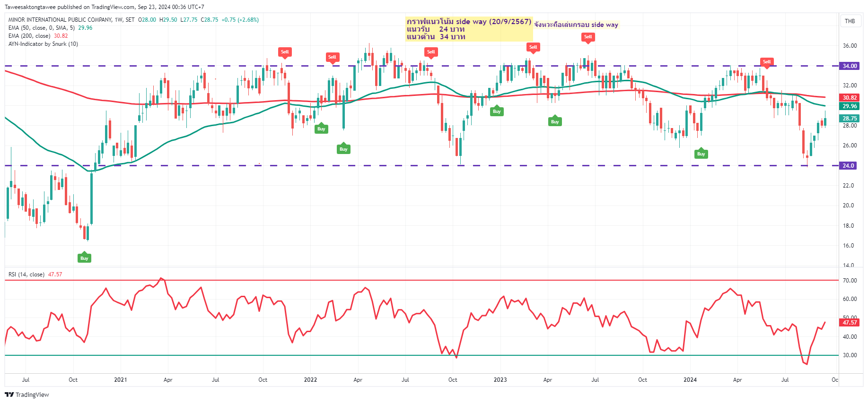868x403 pixels.
Task: Select the O28.00 open value
Action: 147,20
